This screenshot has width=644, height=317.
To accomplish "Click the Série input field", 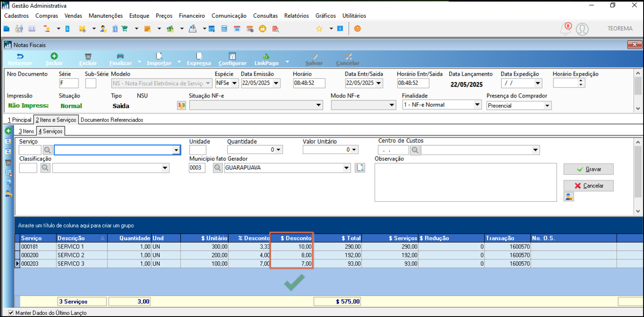I will 69,83.
